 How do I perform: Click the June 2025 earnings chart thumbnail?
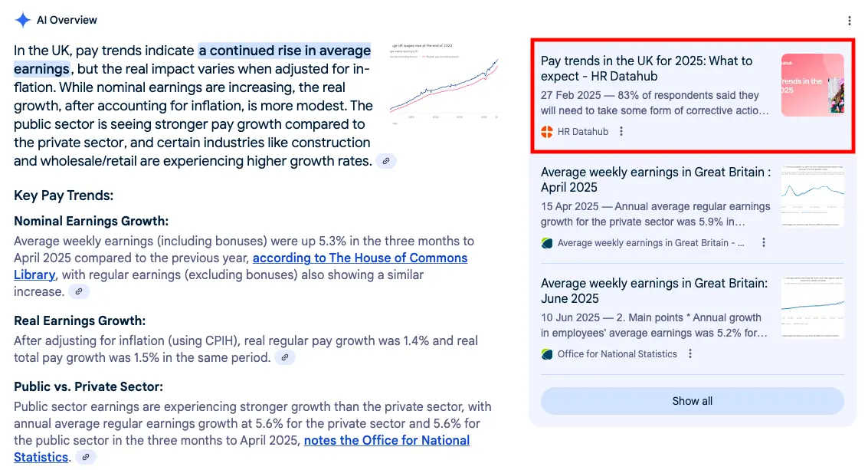tap(812, 307)
